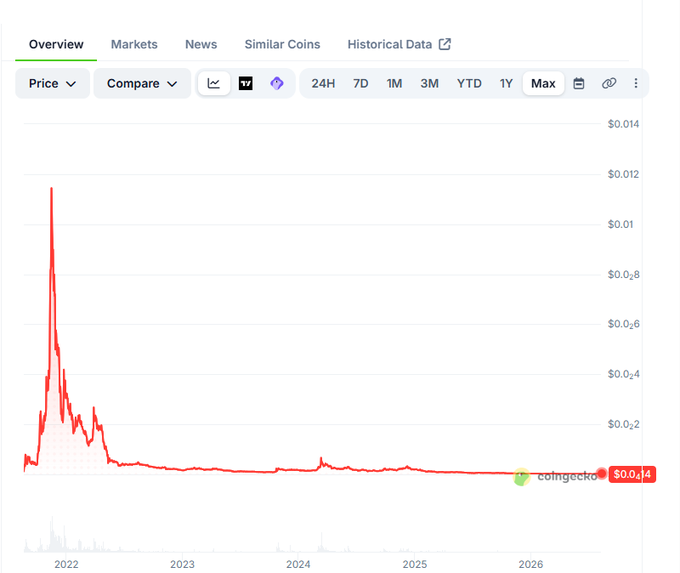Expand the Compare dropdown
Image resolution: width=680 pixels, height=573 pixels.
(142, 83)
